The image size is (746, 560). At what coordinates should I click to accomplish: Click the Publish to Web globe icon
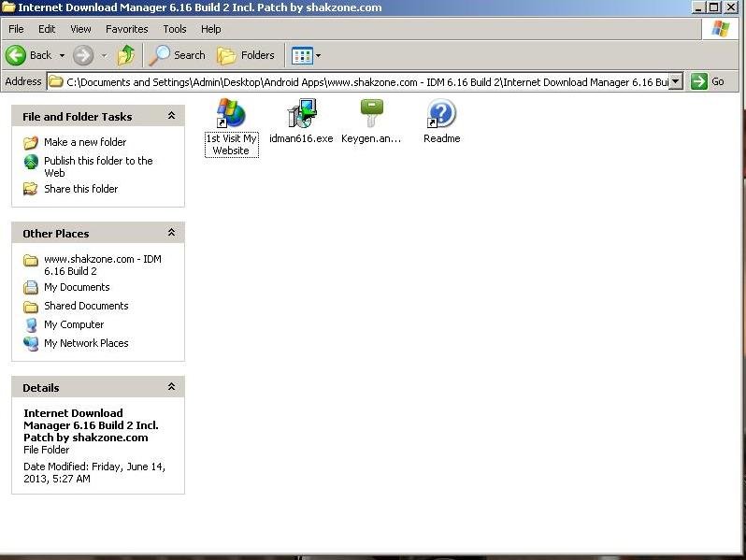pos(31,162)
